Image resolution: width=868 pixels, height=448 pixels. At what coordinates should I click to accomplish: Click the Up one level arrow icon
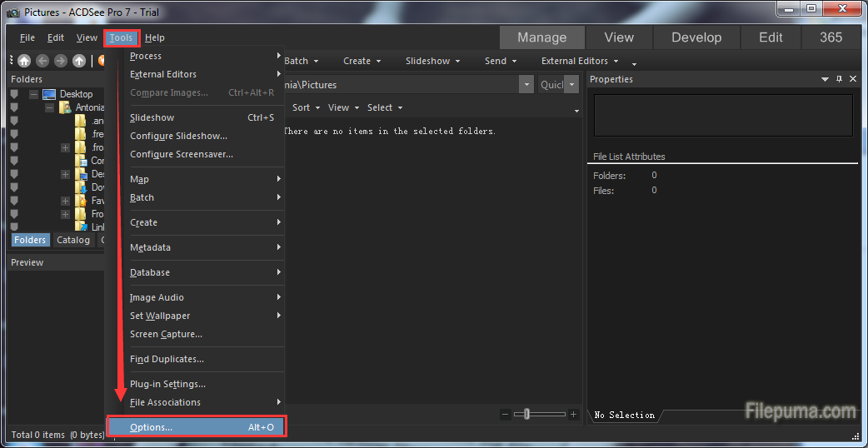[79, 61]
